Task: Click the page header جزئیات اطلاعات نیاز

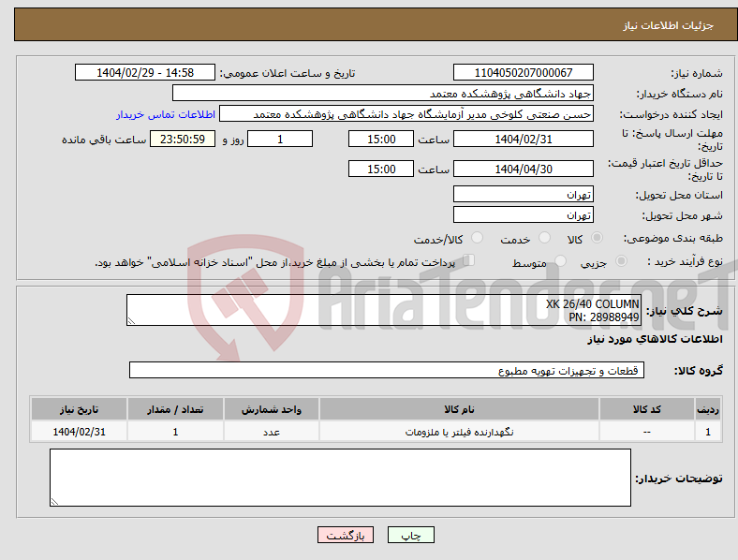Action: [669, 25]
